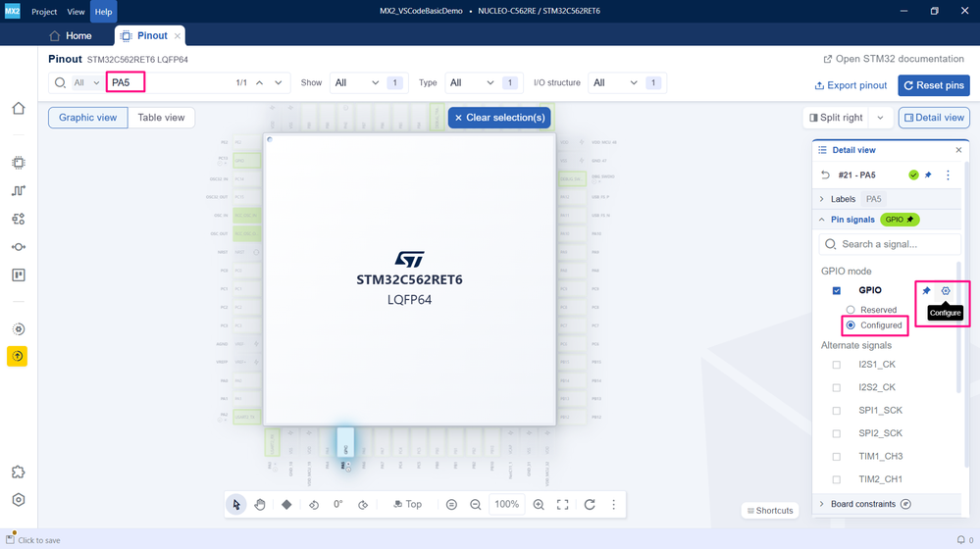Viewport: 980px width, 549px height.
Task: Uncheck the GPIO checkbox
Action: (837, 290)
